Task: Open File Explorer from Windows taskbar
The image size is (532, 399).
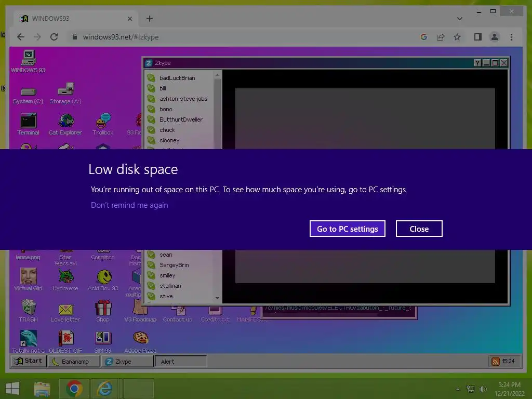Action: point(42,389)
